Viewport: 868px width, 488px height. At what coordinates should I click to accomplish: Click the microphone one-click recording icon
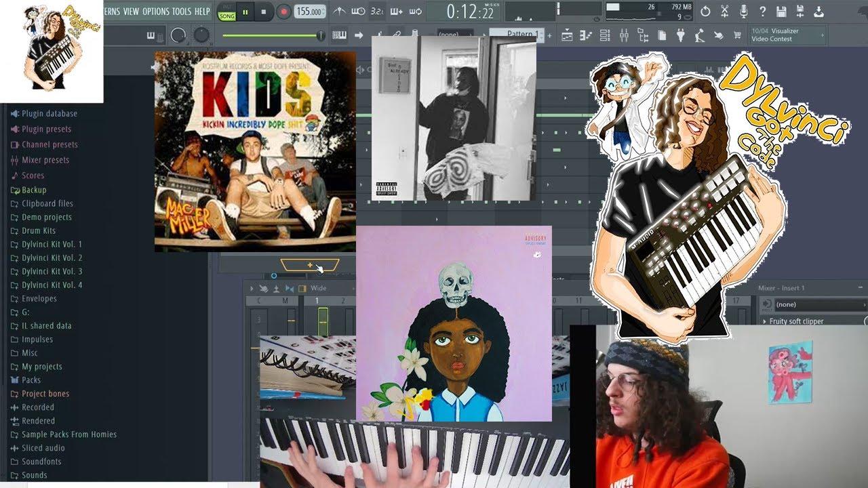tap(744, 12)
